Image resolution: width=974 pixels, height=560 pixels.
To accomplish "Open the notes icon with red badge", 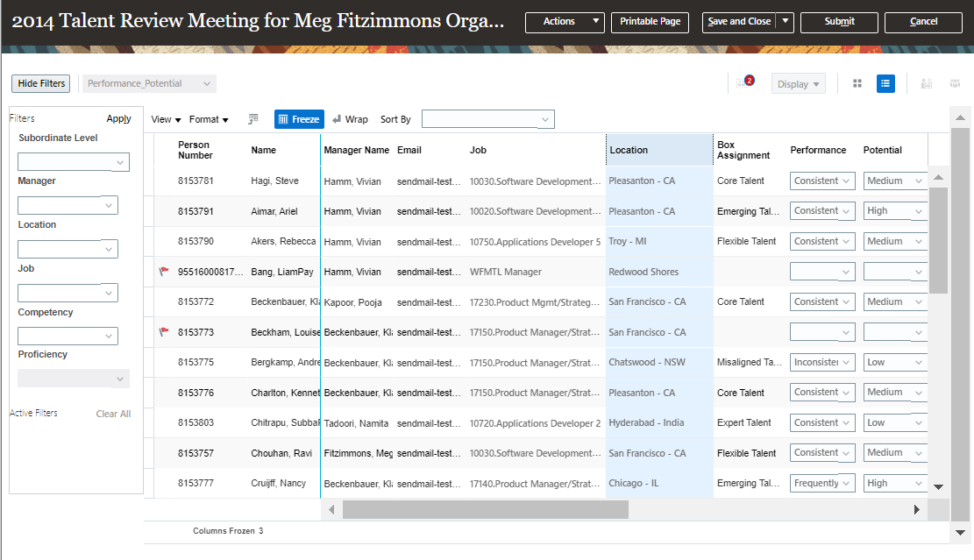I will point(745,82).
